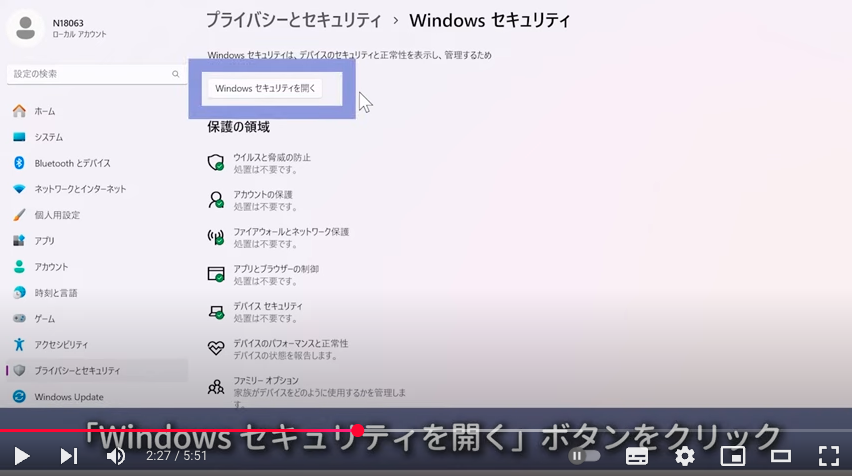Mute the video volume
Viewport: 852px width, 476px height.
click(115, 456)
